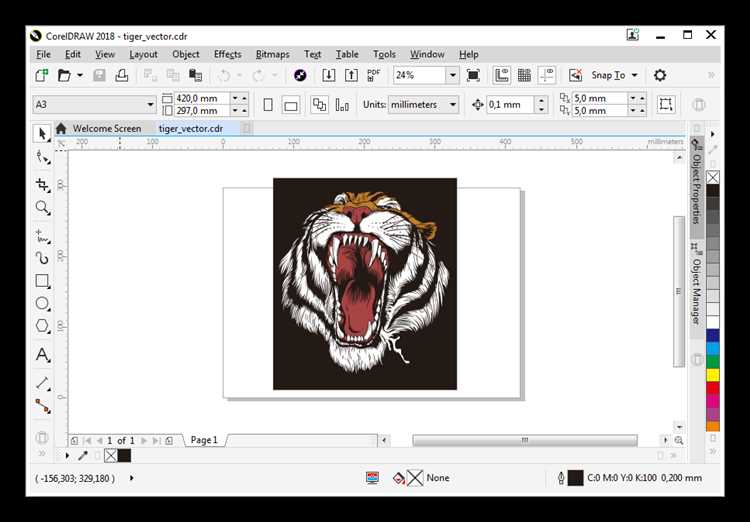Screen dimensions: 750x522
Task: Click the Search content icon
Action: point(300,75)
